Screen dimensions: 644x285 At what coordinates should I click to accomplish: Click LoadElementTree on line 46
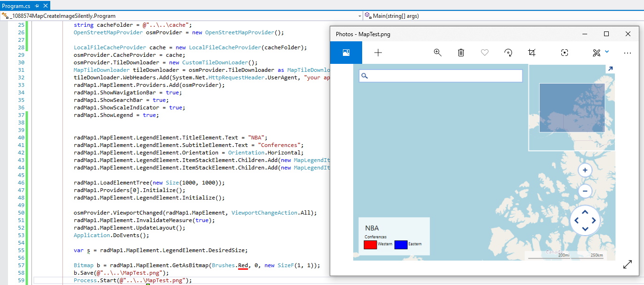124,183
